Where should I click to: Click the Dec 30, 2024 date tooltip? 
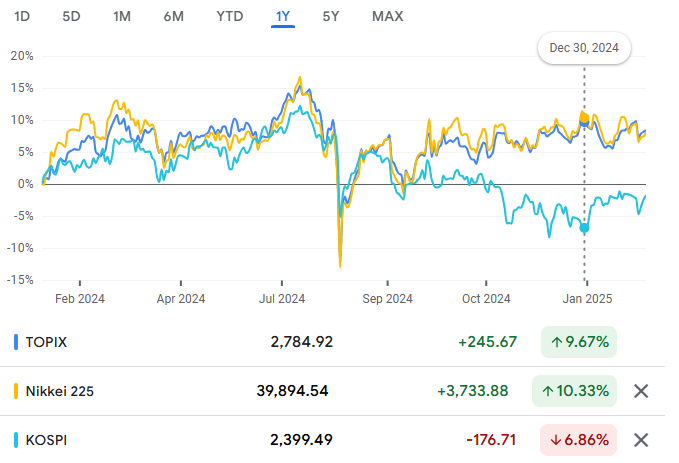pos(584,48)
